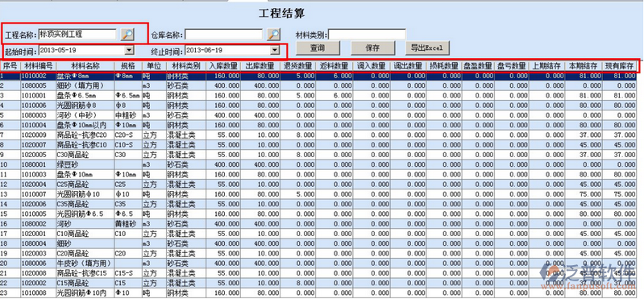Click the 保存 button
This screenshot has height=299, width=644.
372,48
